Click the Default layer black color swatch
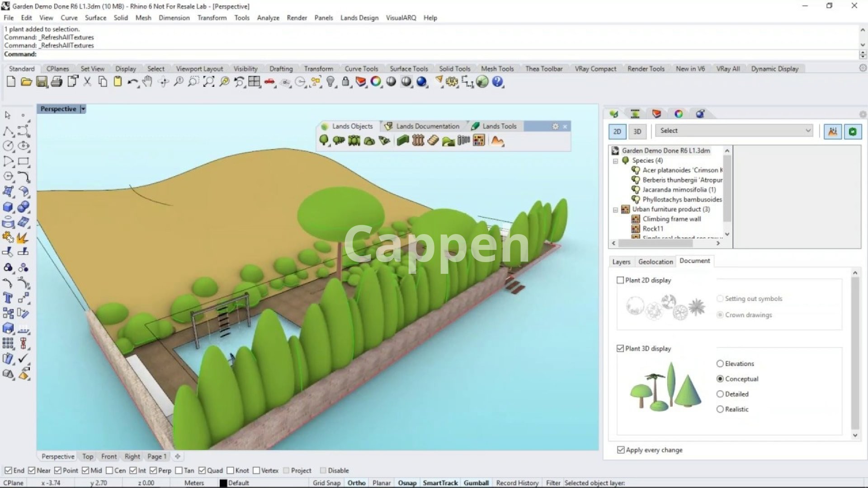This screenshot has height=488, width=868. [x=223, y=483]
